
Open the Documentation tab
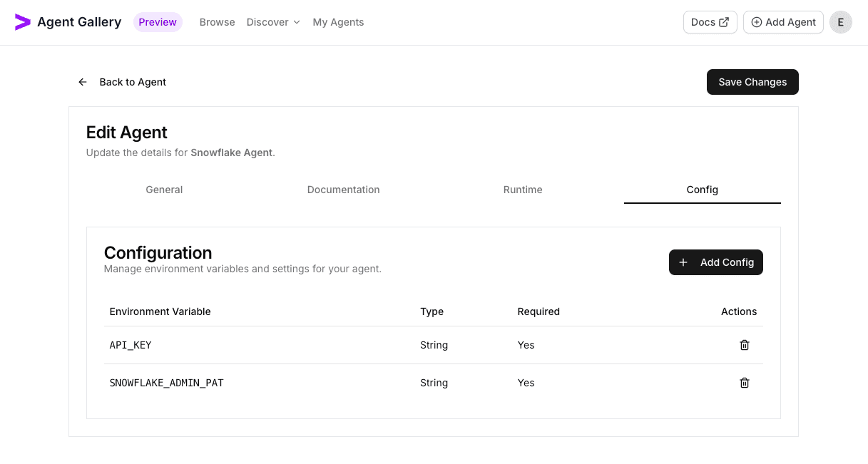coord(343,190)
